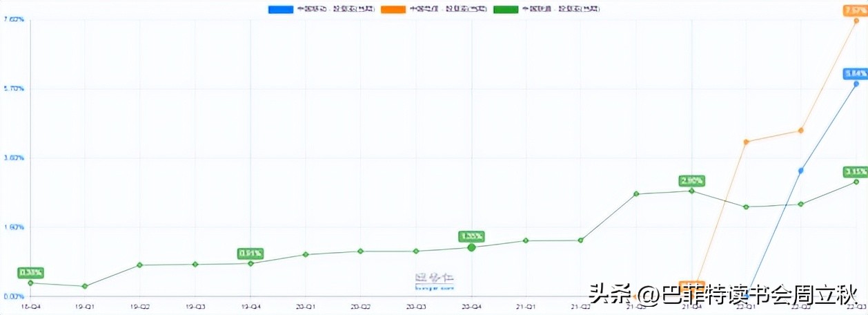Select the orange data point at 22-Q2
The image size is (868, 315).
click(801, 131)
